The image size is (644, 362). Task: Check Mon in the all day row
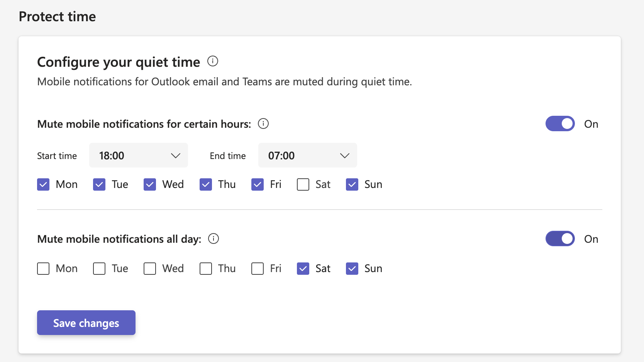pos(43,269)
